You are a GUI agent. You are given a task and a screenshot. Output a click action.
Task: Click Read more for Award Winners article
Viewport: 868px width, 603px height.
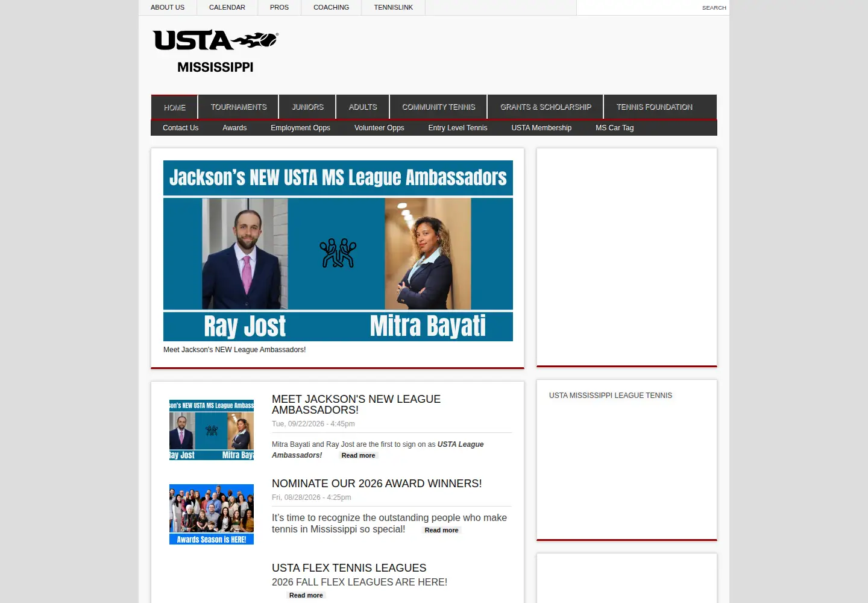(x=441, y=530)
